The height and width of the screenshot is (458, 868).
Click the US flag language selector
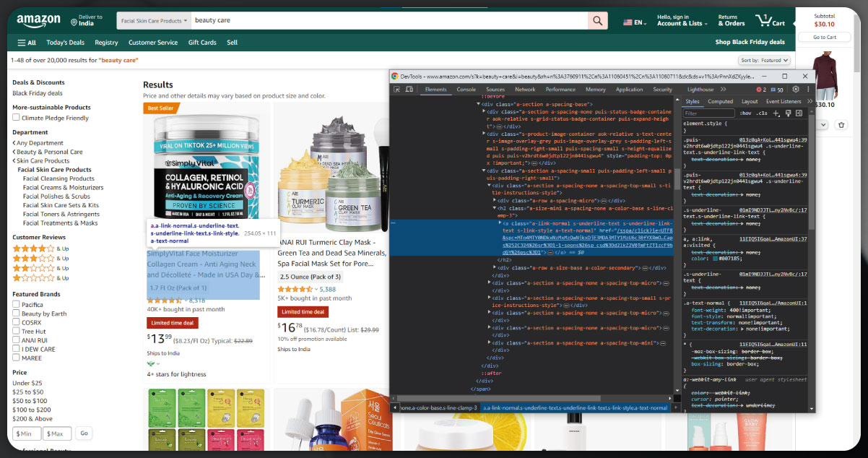coord(634,22)
